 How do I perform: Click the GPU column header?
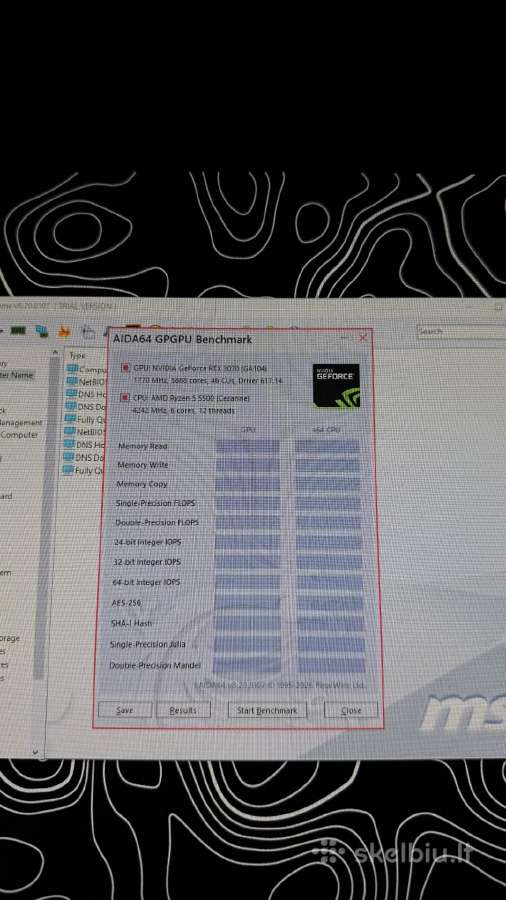click(x=248, y=429)
